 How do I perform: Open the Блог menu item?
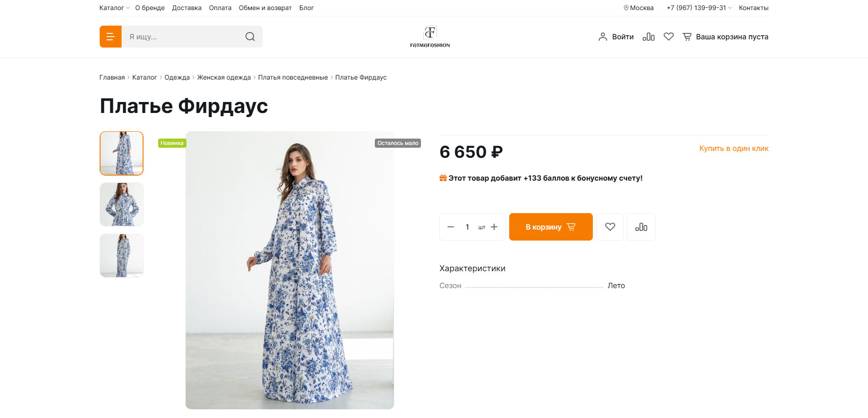click(306, 8)
